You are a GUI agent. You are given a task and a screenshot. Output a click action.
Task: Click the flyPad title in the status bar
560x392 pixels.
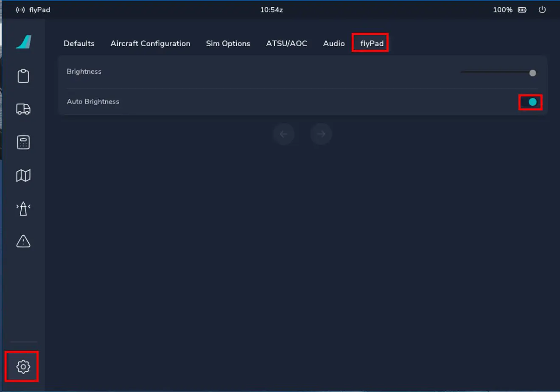[x=39, y=10]
